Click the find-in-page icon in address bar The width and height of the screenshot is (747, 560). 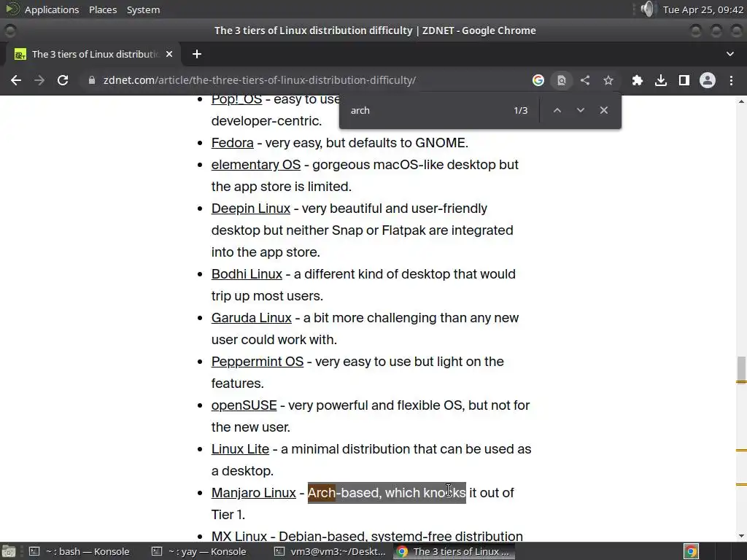[x=562, y=80]
